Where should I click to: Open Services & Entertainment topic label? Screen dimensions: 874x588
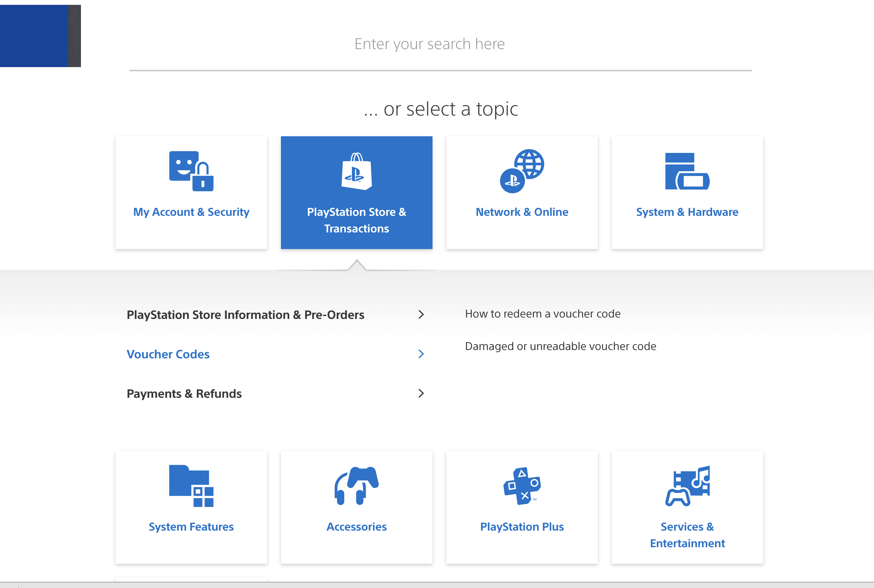point(687,535)
